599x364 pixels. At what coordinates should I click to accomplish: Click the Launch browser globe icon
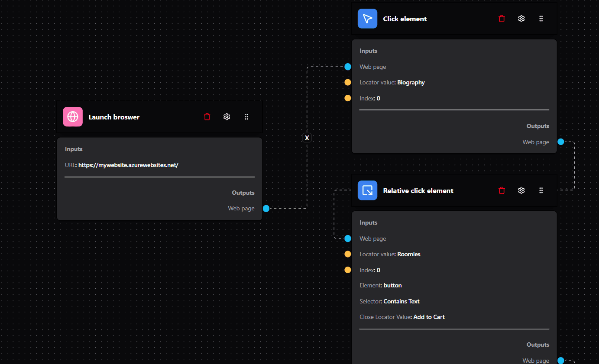pyautogui.click(x=73, y=117)
